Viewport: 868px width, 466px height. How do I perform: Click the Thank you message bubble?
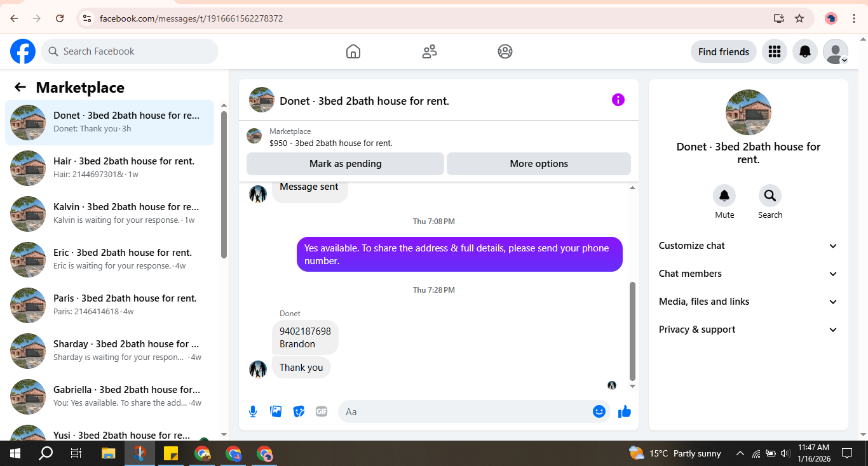pyautogui.click(x=301, y=368)
